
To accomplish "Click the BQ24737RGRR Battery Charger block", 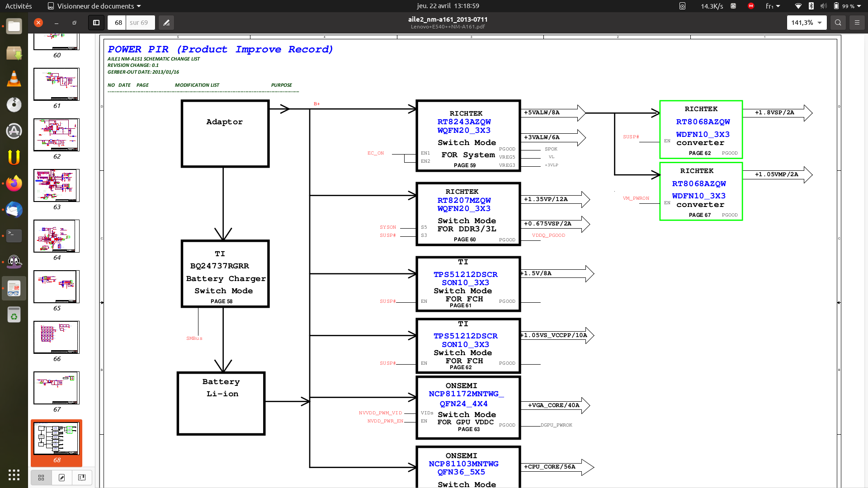I will coord(225,274).
